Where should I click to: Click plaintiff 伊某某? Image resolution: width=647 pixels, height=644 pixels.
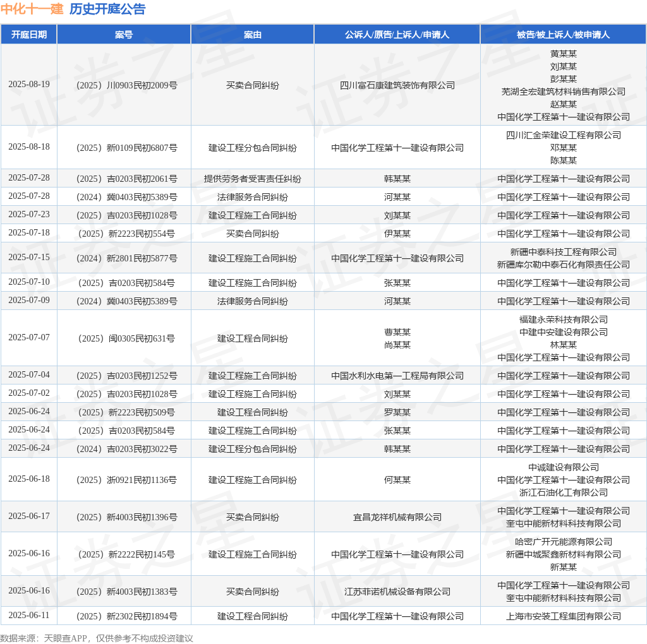click(397, 234)
